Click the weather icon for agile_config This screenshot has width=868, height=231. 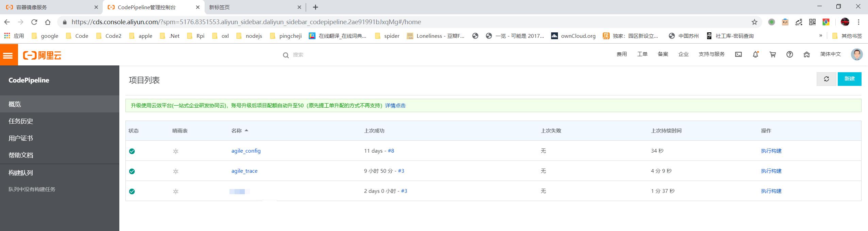[x=176, y=151]
